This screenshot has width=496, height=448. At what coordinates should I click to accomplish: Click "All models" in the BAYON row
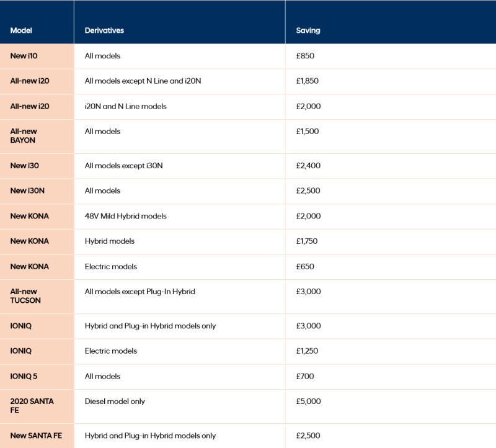(102, 132)
